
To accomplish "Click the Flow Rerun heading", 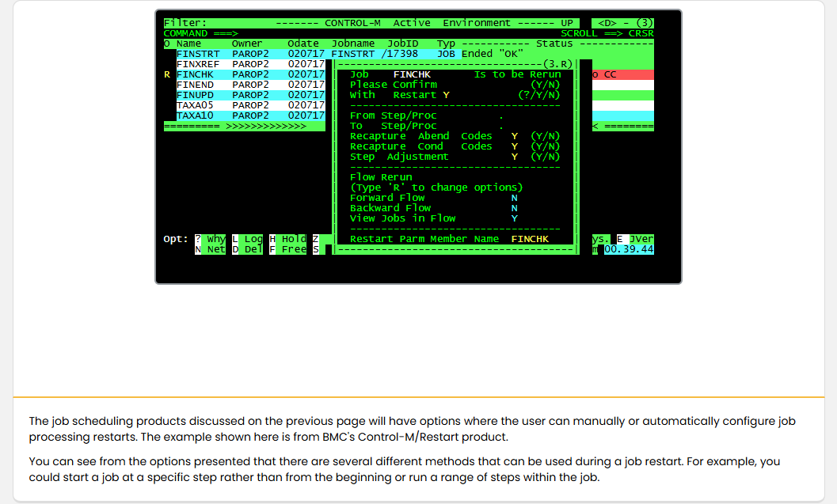I will [x=381, y=177].
